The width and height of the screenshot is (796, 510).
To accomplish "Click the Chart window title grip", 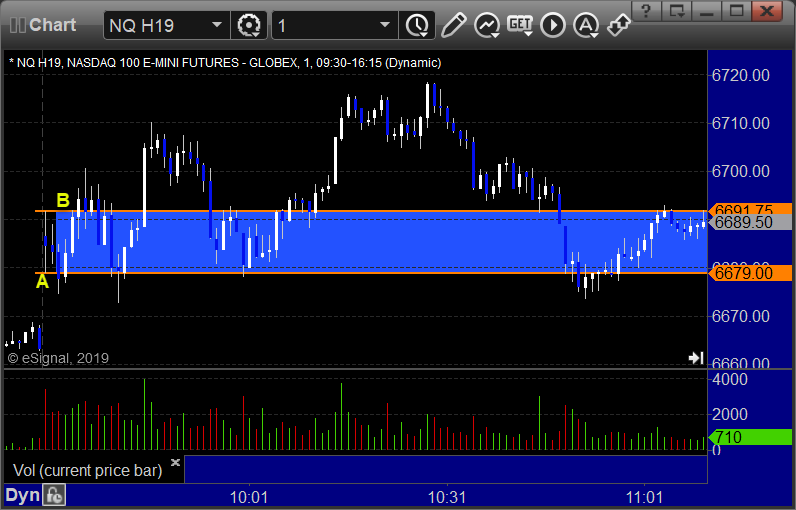I will pos(17,25).
